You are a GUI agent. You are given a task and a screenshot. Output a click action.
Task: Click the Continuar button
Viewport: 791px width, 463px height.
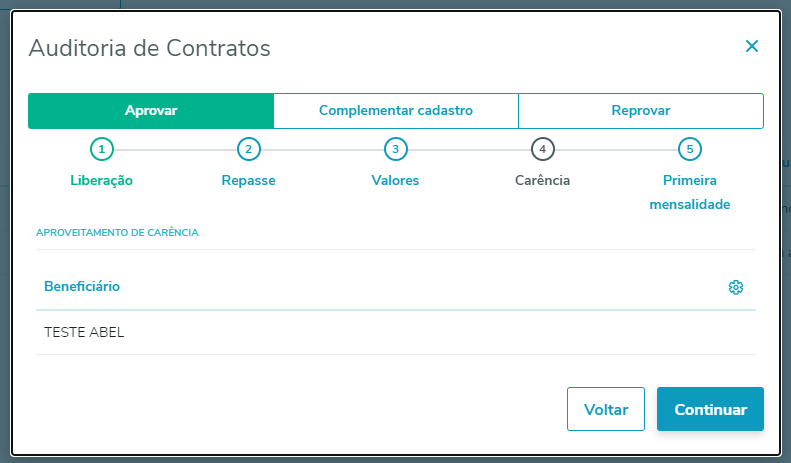tap(710, 410)
